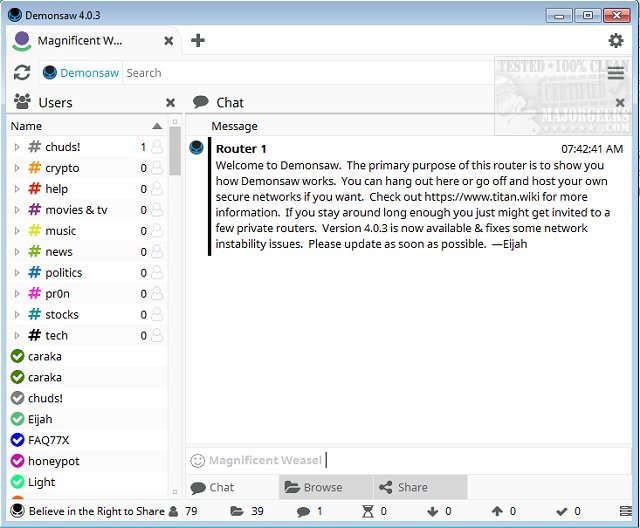This screenshot has height=528, width=640.
Task: Click the folder count icon in status bar
Action: [237, 511]
